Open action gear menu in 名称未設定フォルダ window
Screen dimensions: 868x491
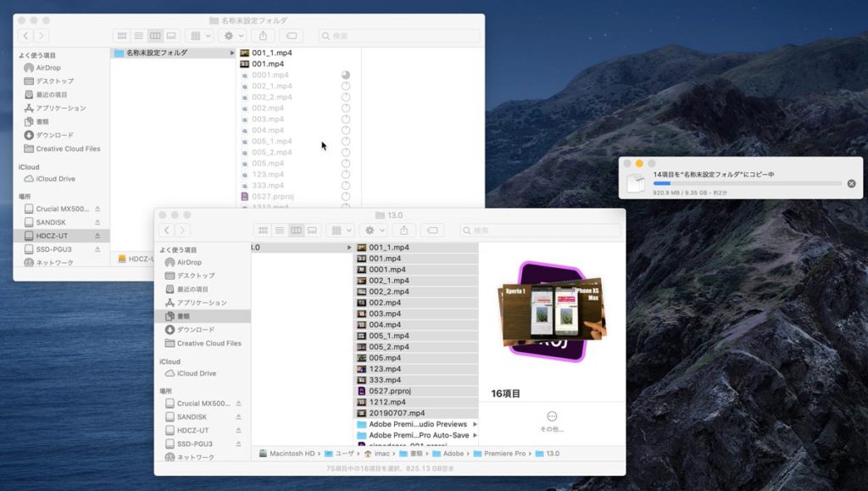pos(232,36)
